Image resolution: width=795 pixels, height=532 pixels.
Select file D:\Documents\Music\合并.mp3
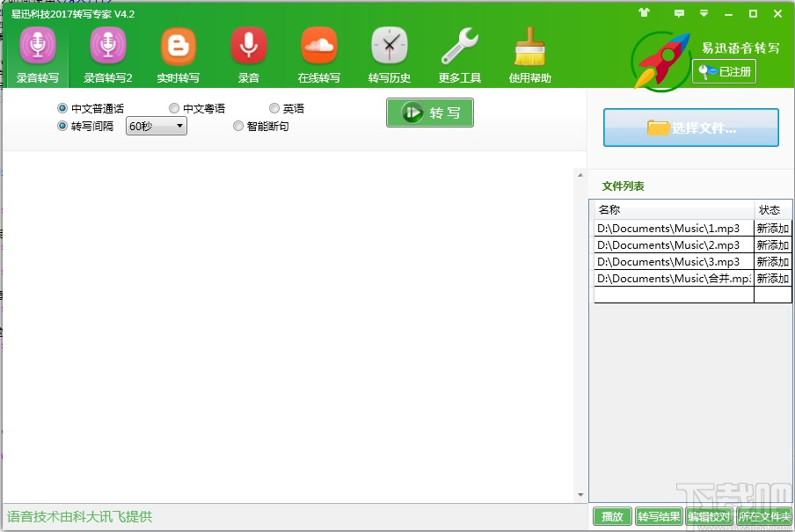[x=674, y=279]
